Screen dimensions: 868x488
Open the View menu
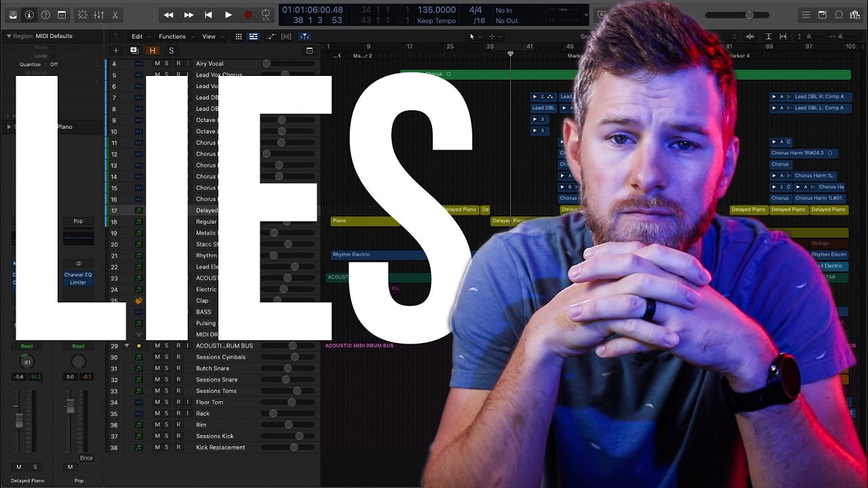[209, 37]
